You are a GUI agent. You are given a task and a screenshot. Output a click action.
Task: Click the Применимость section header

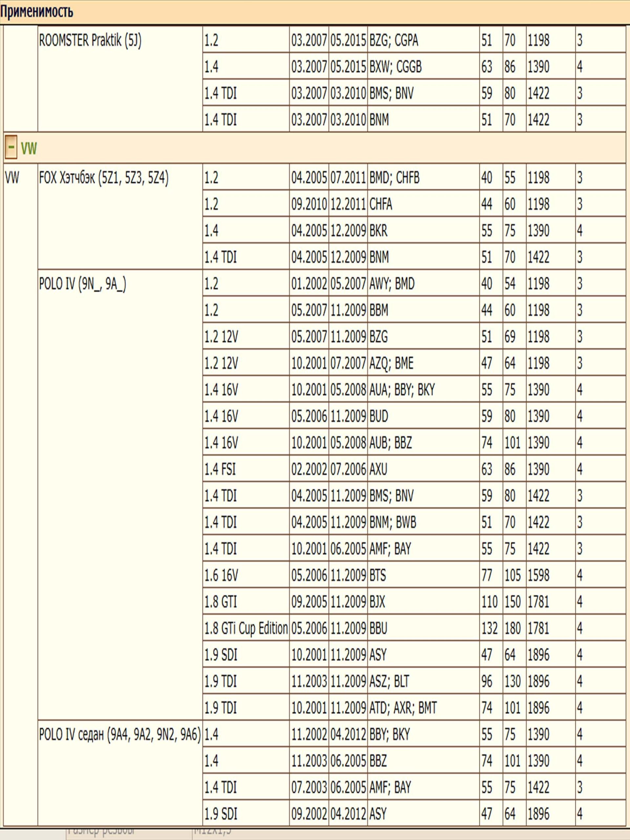pyautogui.click(x=36, y=11)
